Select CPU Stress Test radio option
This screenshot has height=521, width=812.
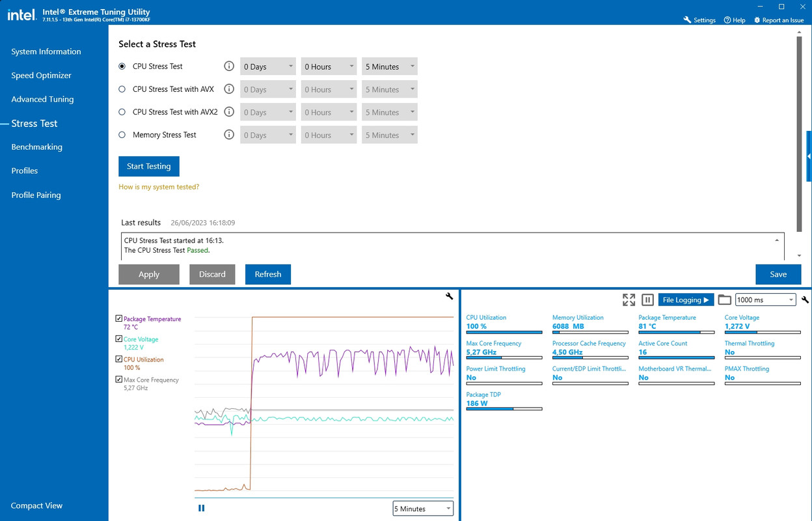click(122, 66)
